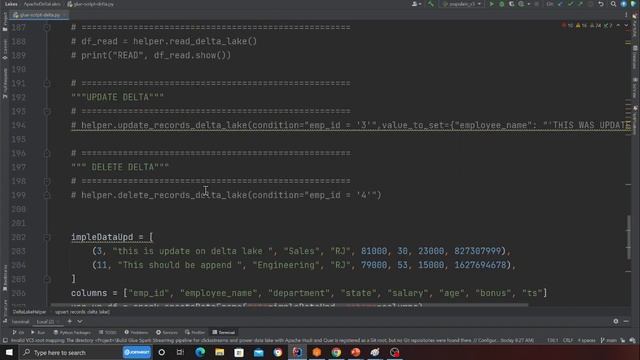Open the Run tool window tab
The image size is (640, 360).
(38, 333)
